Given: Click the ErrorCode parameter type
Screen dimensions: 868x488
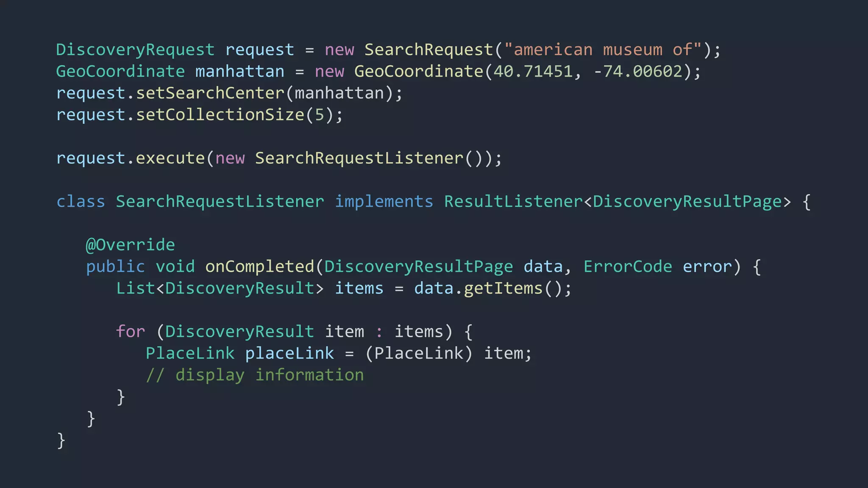Looking at the screenshot, I should coord(627,267).
